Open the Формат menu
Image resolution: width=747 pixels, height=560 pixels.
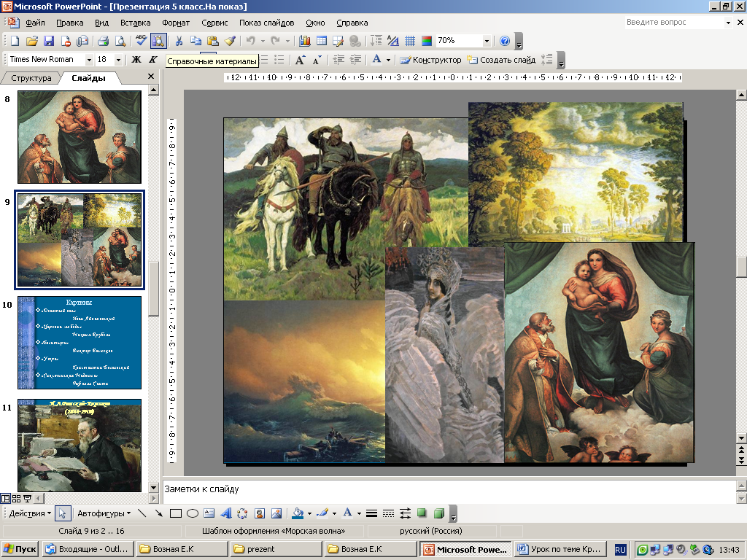(176, 23)
